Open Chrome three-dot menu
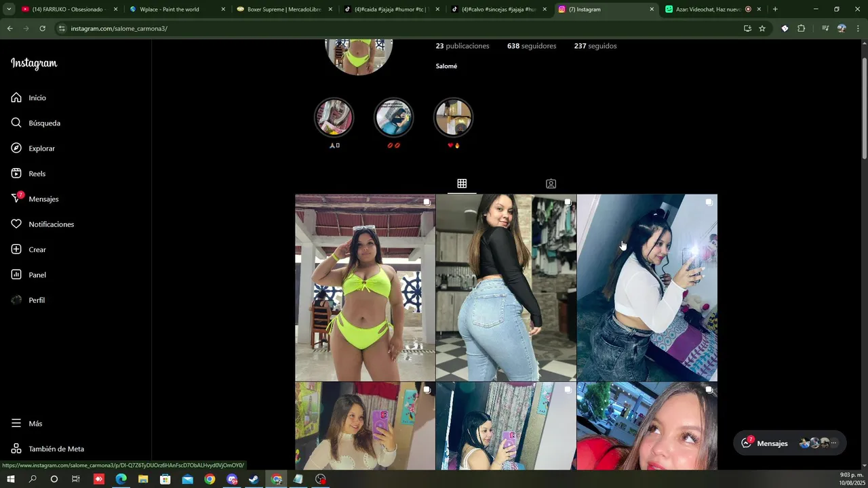 (x=858, y=28)
